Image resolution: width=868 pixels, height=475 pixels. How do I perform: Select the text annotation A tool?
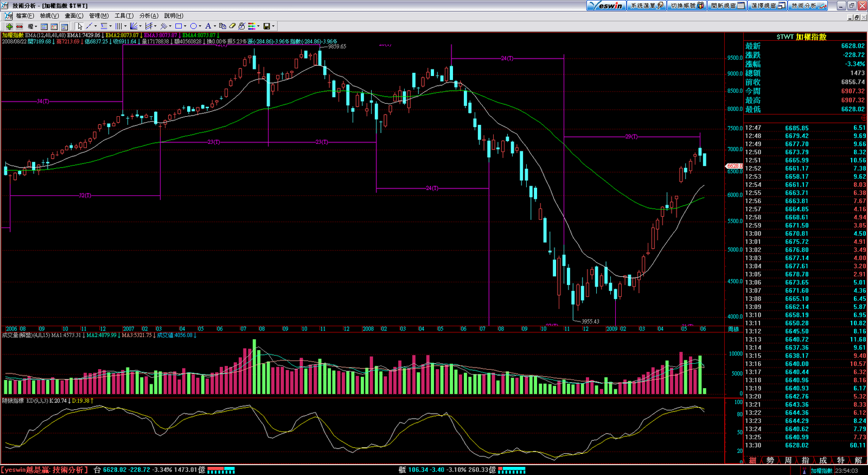tap(208, 26)
